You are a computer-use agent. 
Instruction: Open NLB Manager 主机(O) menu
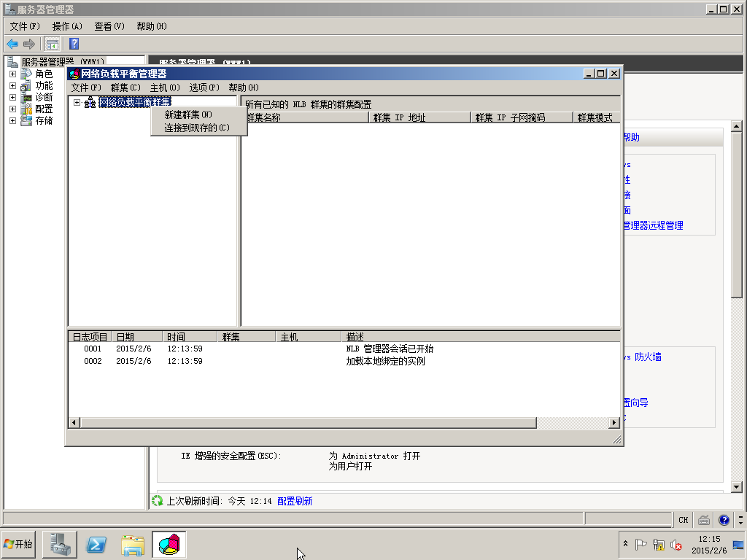165,87
